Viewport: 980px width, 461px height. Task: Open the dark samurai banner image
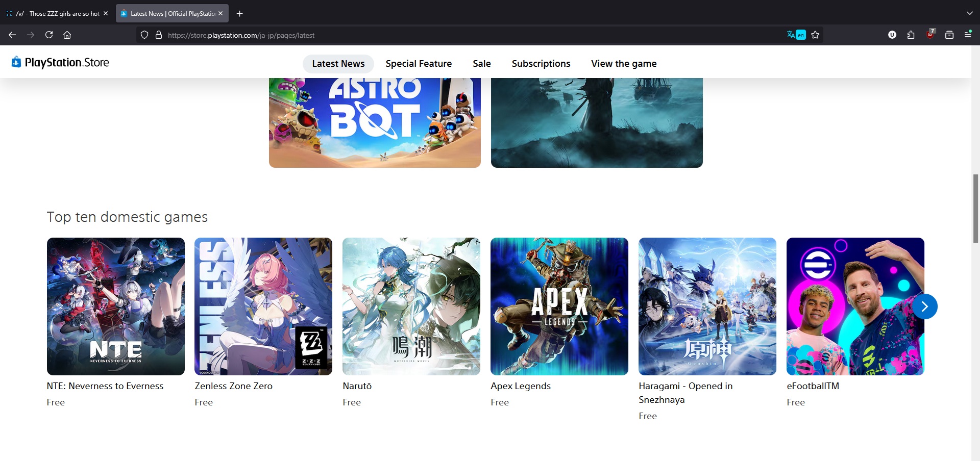click(597, 123)
